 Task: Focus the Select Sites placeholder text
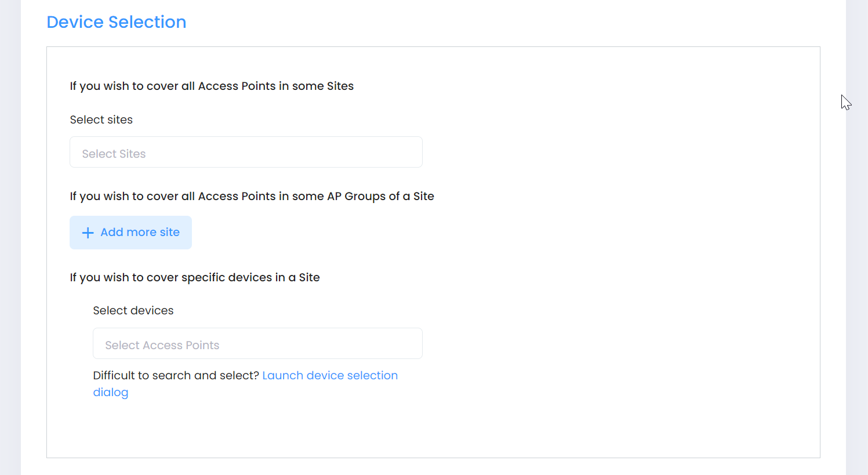pyautogui.click(x=114, y=154)
